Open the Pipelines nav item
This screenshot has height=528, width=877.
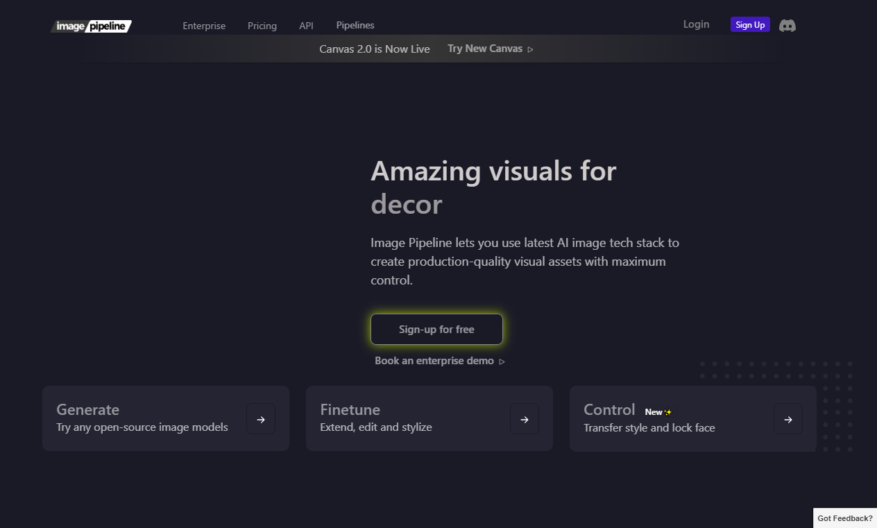point(355,25)
